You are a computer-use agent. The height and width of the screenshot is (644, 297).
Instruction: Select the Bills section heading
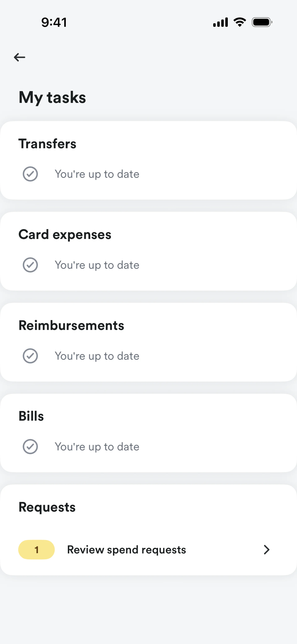(x=31, y=416)
